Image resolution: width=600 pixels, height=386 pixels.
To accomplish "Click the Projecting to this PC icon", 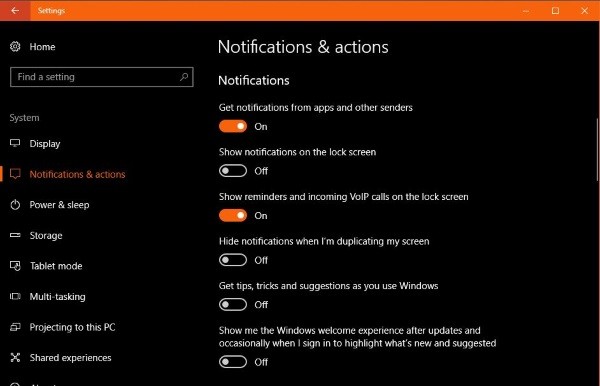I will [x=15, y=327].
